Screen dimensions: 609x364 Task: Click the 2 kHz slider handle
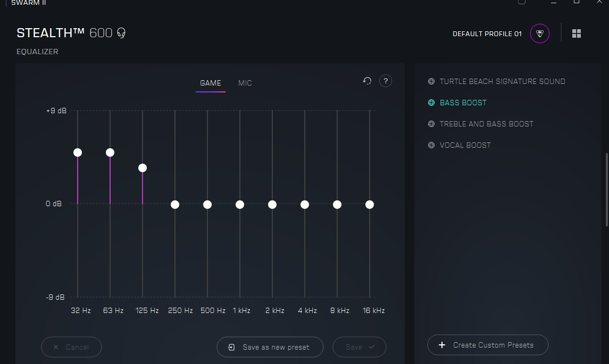(x=272, y=205)
